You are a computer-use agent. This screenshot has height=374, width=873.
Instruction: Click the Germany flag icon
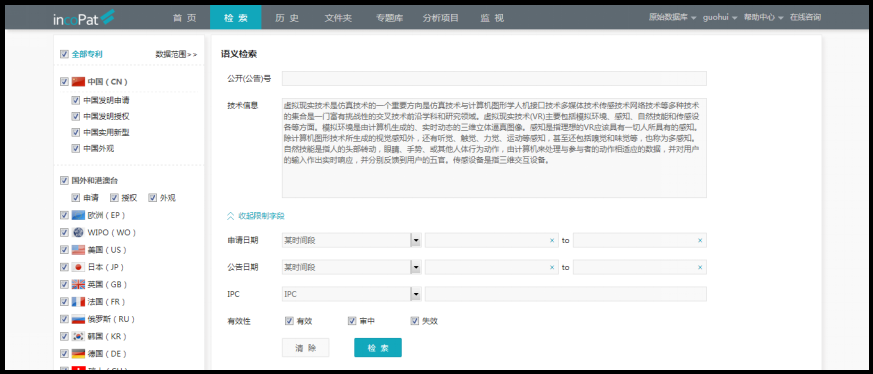(78, 353)
